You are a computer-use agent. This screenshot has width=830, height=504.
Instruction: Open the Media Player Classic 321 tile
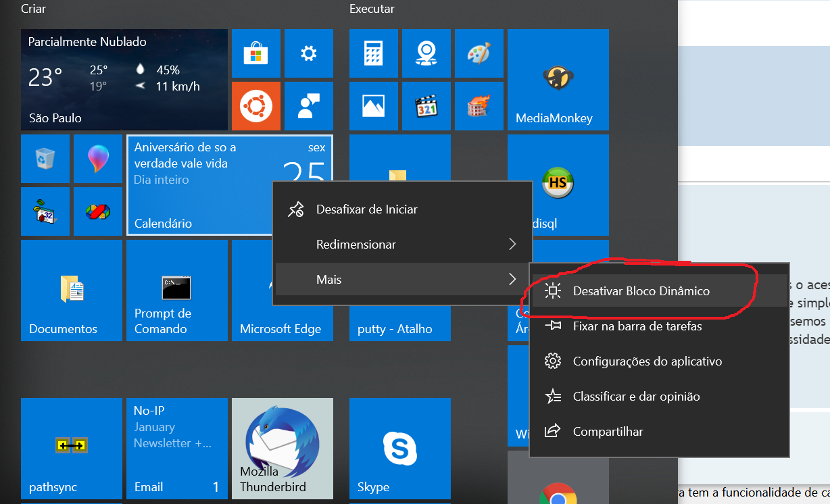click(x=426, y=106)
